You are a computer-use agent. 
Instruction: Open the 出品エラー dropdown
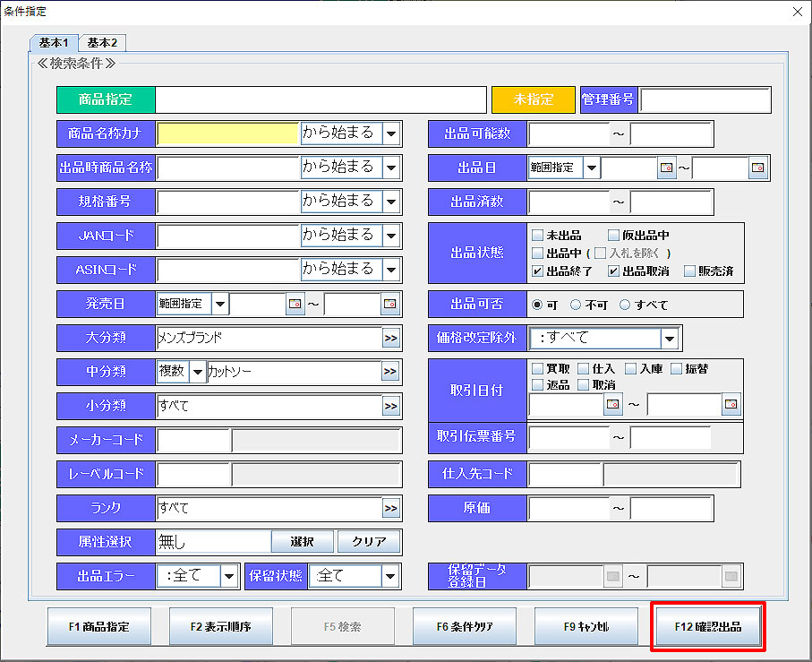229,576
